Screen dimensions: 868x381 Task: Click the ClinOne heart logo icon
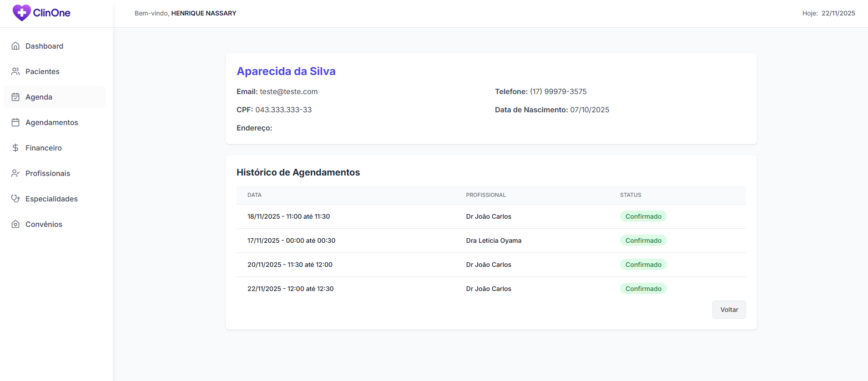(21, 13)
